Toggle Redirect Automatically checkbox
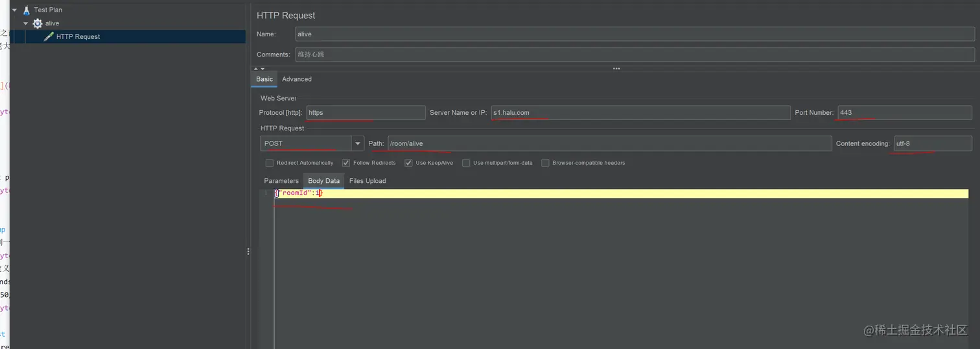Screen dimensions: 980x349 tap(270, 163)
